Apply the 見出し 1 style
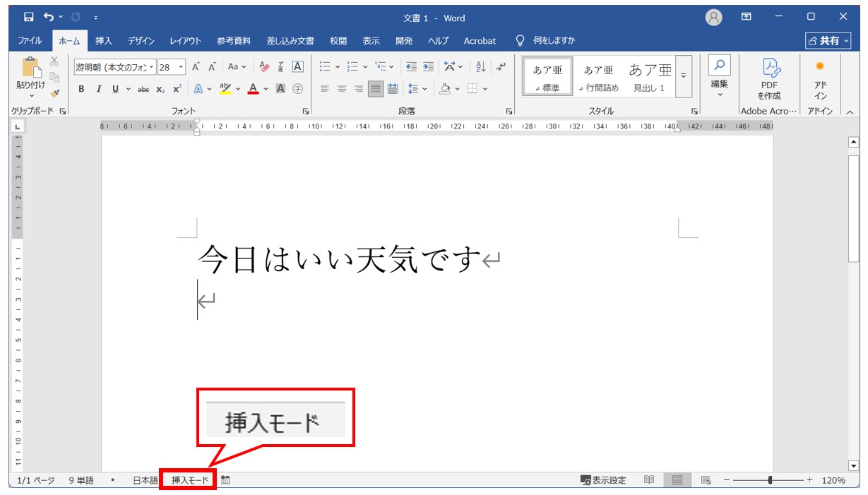The width and height of the screenshot is (868, 495). [x=649, y=76]
